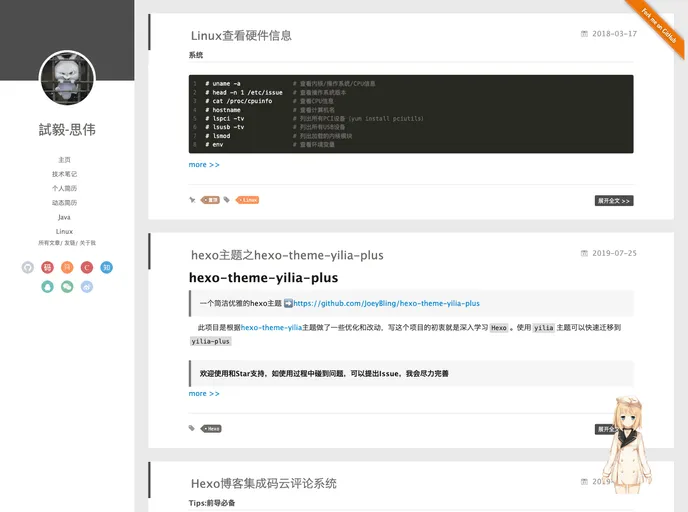Click code line 'head -n 1 /etc/issue'

click(x=244, y=93)
